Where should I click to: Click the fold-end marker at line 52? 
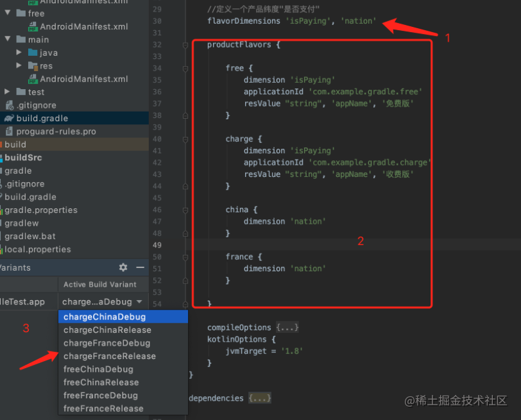tap(185, 281)
